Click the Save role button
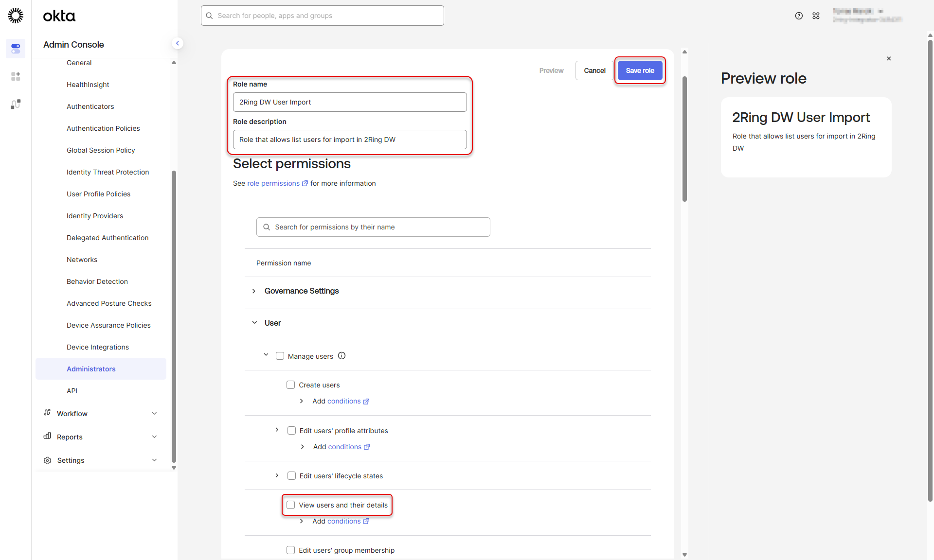Viewport: 934px width, 560px height. click(x=640, y=70)
